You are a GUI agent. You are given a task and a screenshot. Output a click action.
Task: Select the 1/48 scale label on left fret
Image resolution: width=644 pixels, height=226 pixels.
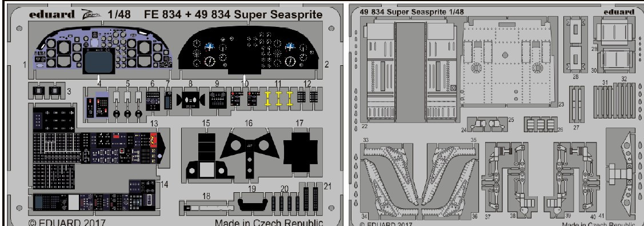pos(119,15)
